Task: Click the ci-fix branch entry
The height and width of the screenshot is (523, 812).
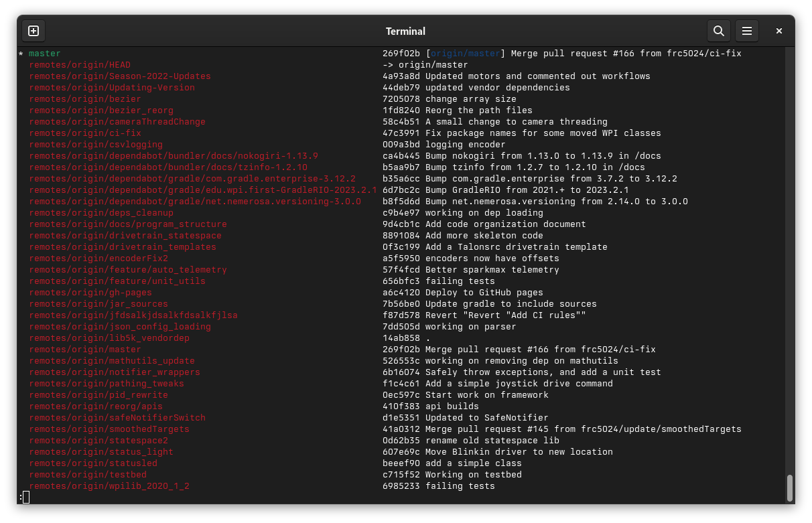Action: (x=85, y=133)
